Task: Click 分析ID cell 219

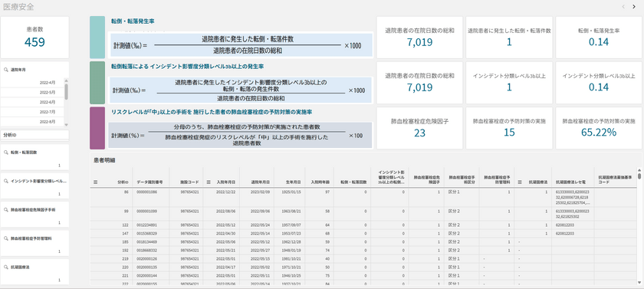Action: tap(127, 258)
